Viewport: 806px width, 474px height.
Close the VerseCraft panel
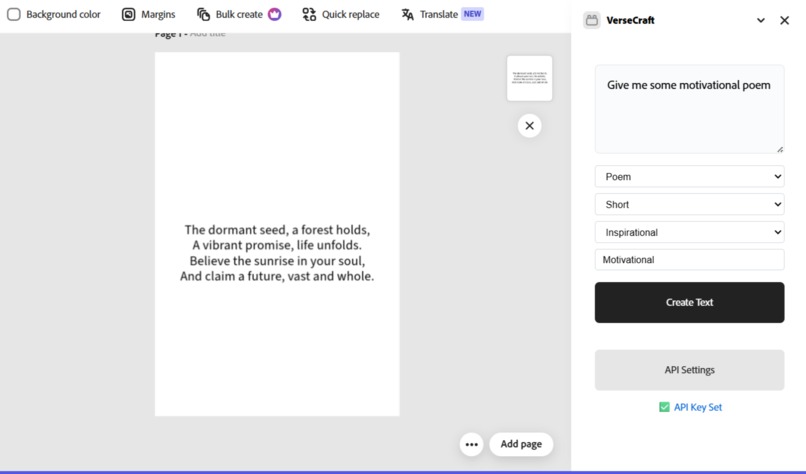coord(784,21)
